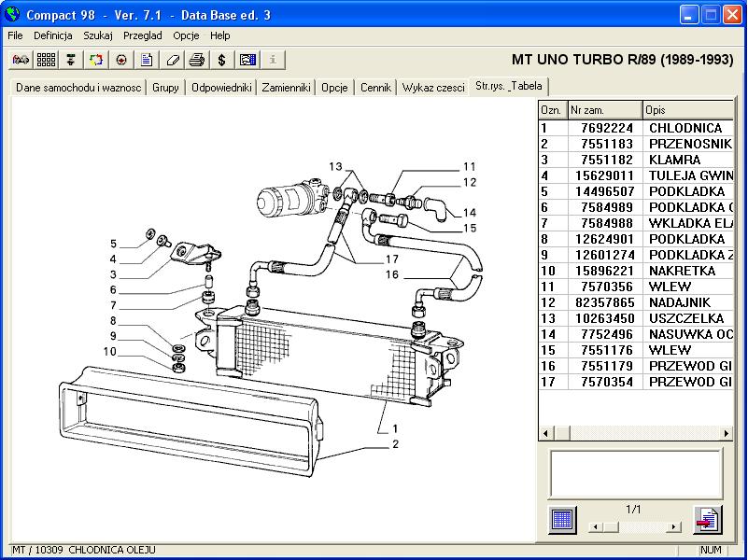Screen dimensions: 748x560
Task: Click the red circular target icon
Action: 121,60
